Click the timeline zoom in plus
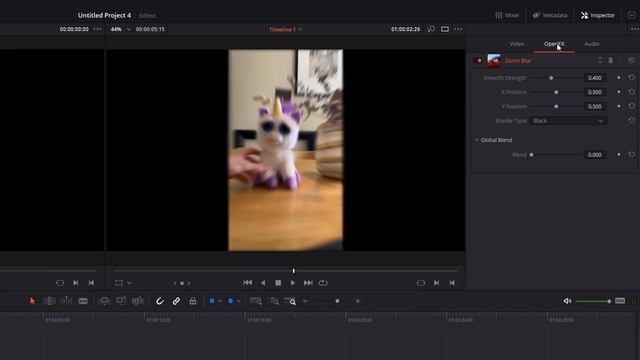 [358, 301]
